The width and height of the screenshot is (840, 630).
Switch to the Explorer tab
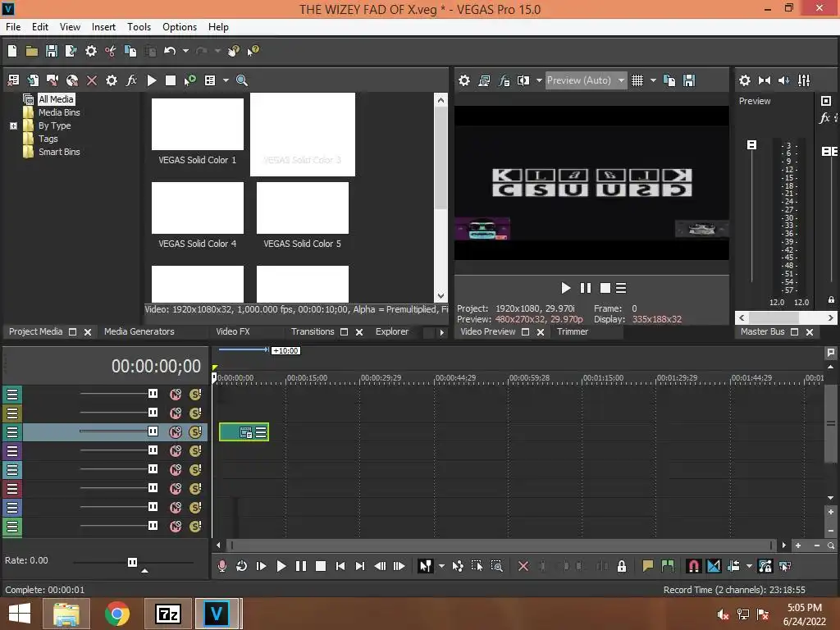(391, 331)
